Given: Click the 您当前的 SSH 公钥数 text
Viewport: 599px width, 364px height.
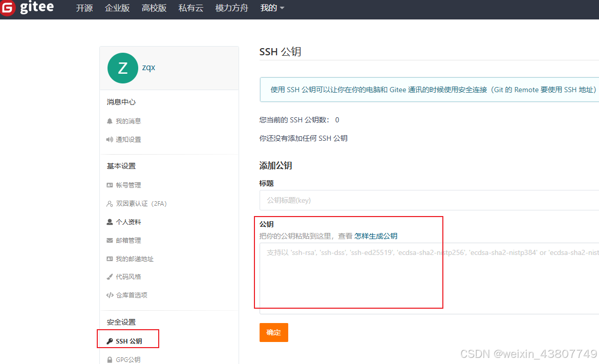Looking at the screenshot, I should (x=299, y=120).
